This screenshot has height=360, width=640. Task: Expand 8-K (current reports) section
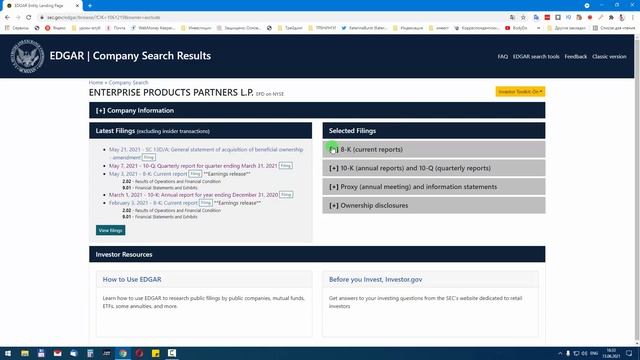coord(433,149)
